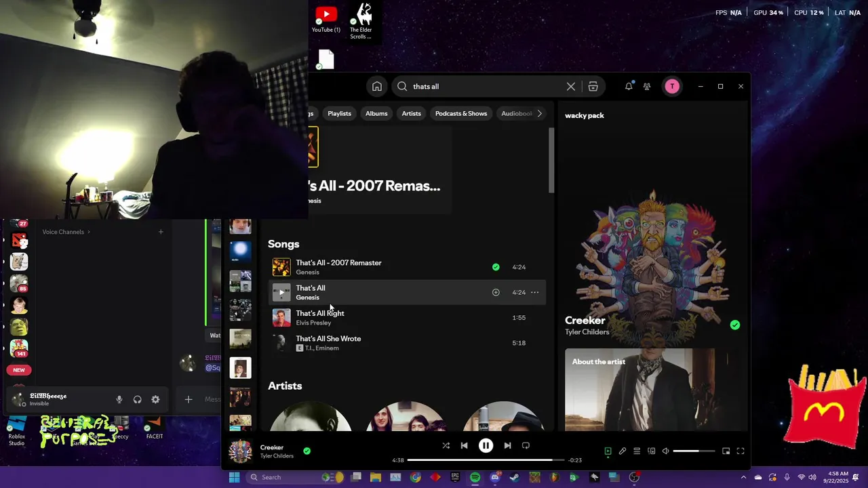Click the Windows Start button

[x=234, y=477]
